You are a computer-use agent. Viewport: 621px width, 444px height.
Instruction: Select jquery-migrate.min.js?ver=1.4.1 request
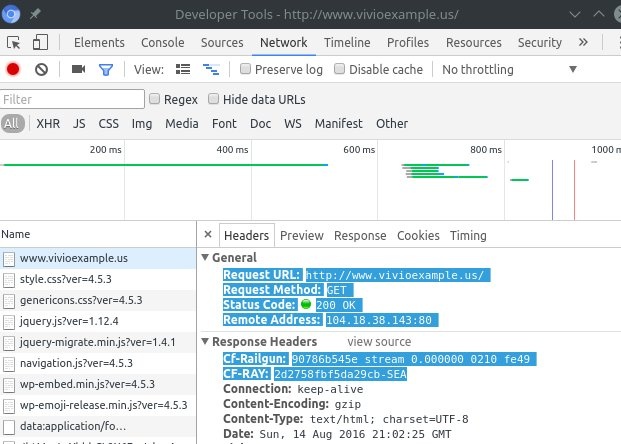(x=98, y=342)
